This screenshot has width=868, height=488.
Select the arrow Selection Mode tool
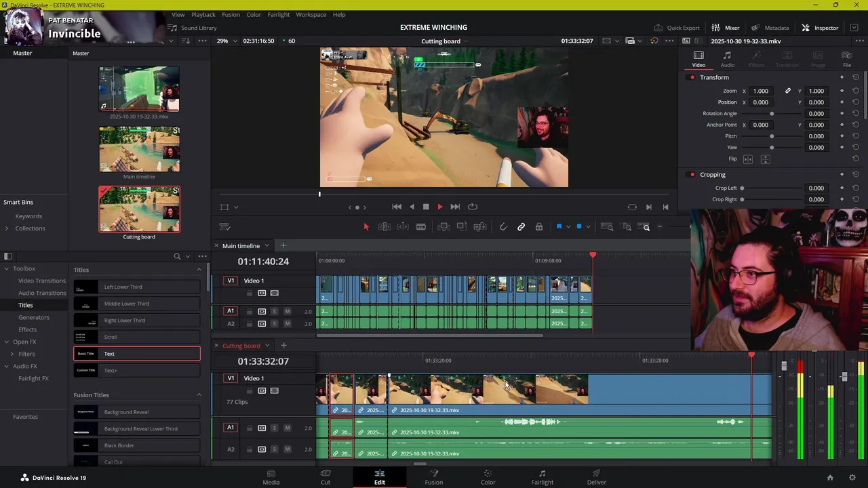366,227
